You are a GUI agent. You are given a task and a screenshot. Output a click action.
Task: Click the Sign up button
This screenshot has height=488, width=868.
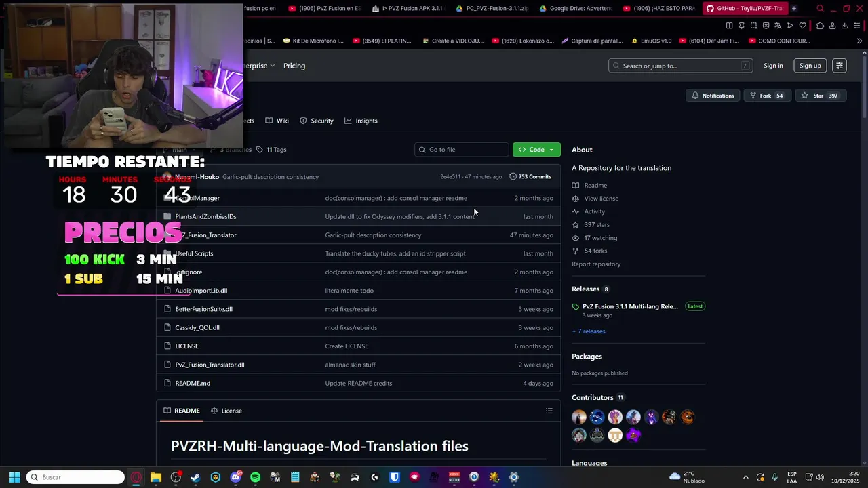[x=810, y=66]
